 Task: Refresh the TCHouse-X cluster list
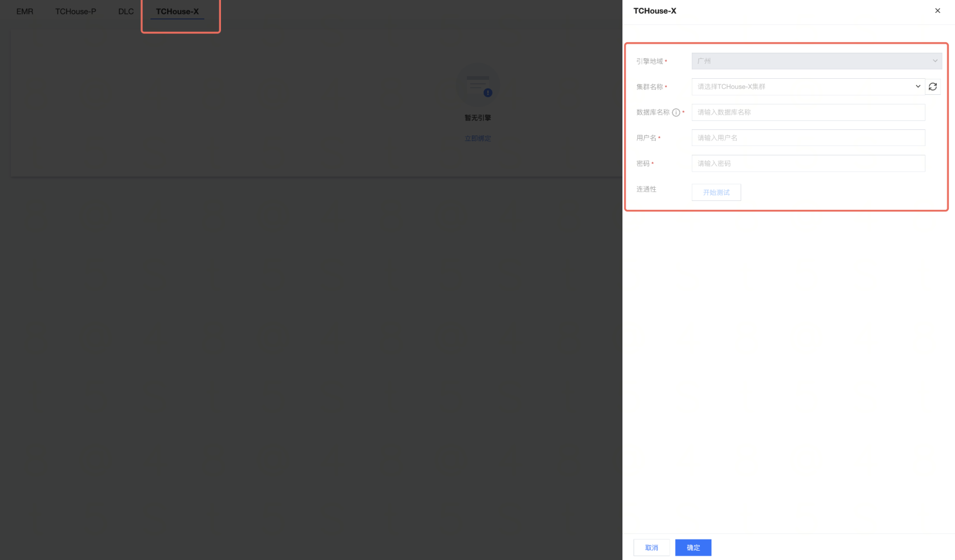tap(933, 87)
